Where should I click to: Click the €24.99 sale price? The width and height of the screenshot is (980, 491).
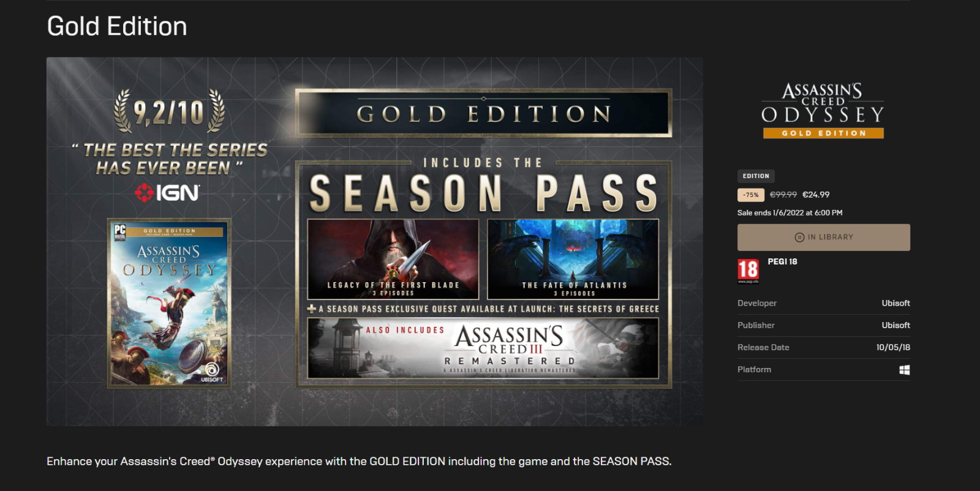pyautogui.click(x=816, y=195)
